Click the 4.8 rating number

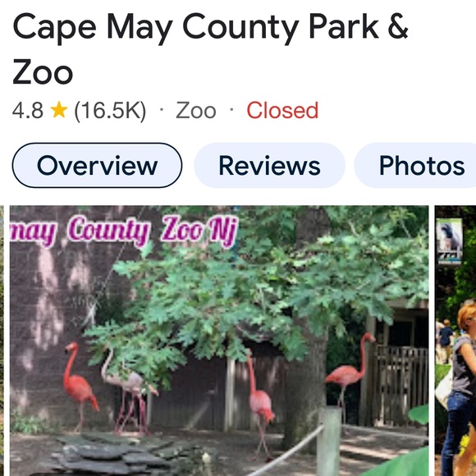coord(28,111)
